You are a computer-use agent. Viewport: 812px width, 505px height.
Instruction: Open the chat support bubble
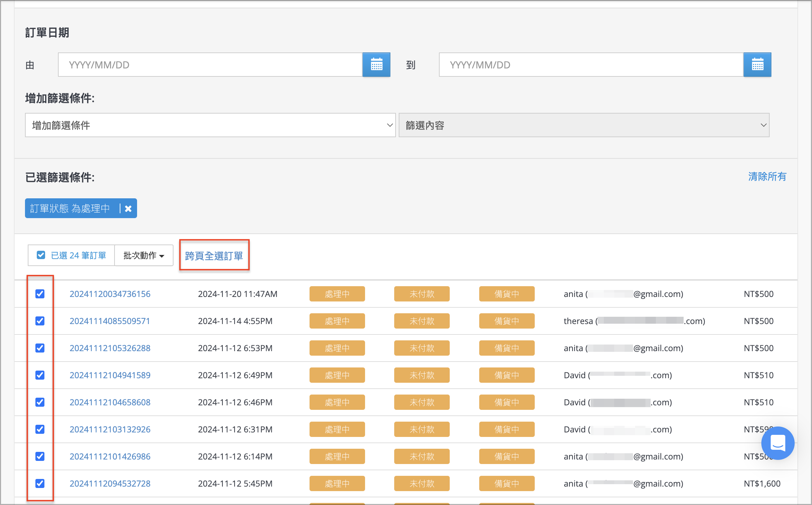(778, 443)
